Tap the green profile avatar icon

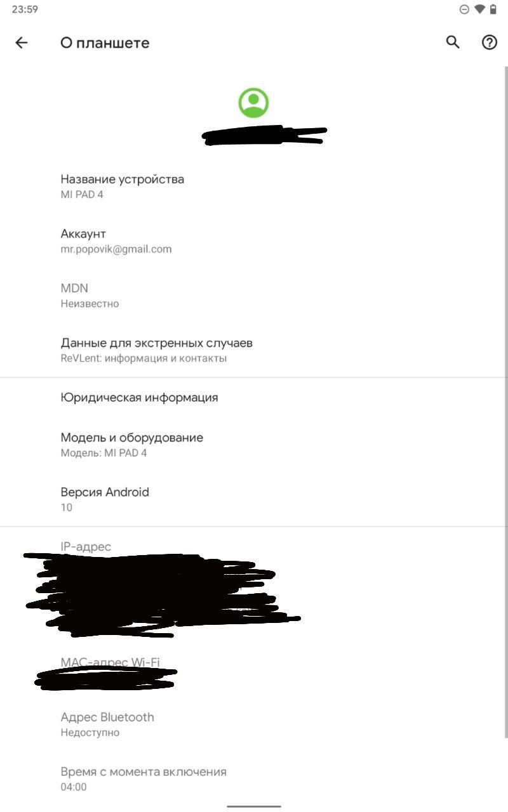(253, 103)
